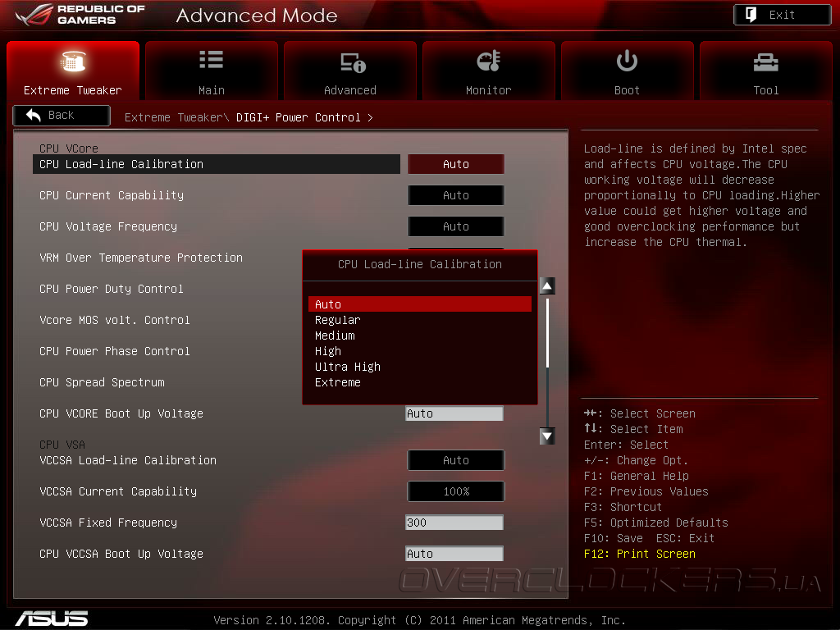Click the Exit door icon
This screenshot has height=630, width=840.
[751, 15]
